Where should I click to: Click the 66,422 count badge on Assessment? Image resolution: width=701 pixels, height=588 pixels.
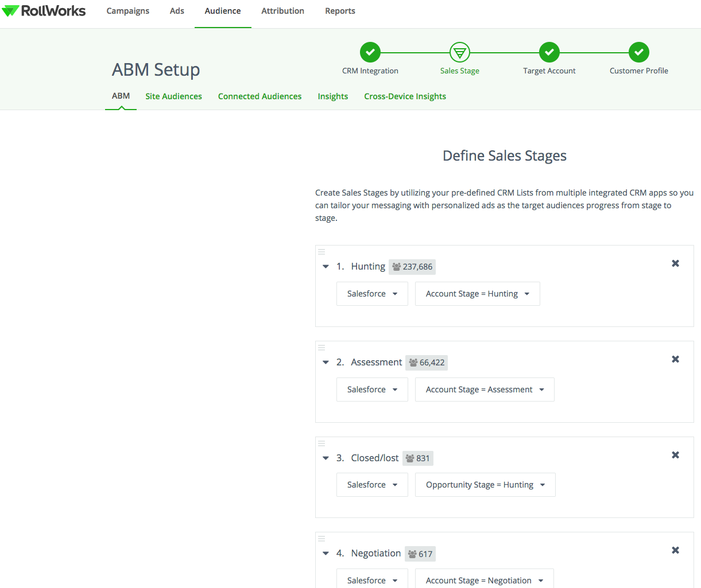427,363
